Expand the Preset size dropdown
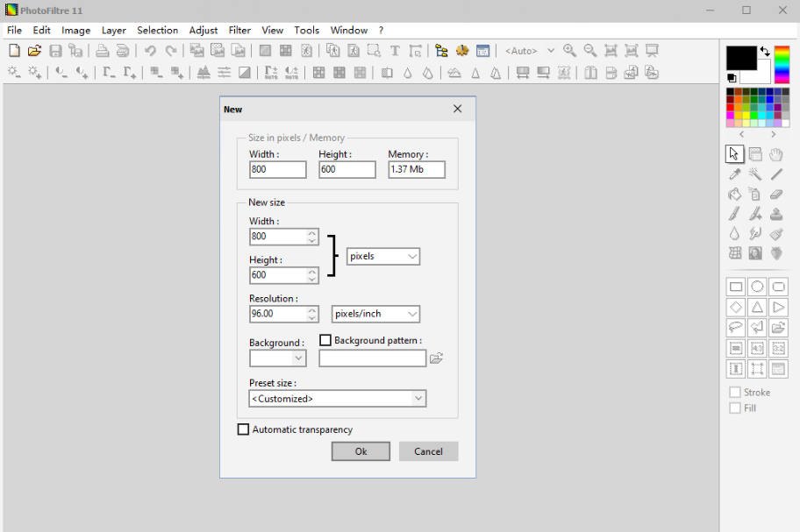The width and height of the screenshot is (800, 532). point(338,399)
